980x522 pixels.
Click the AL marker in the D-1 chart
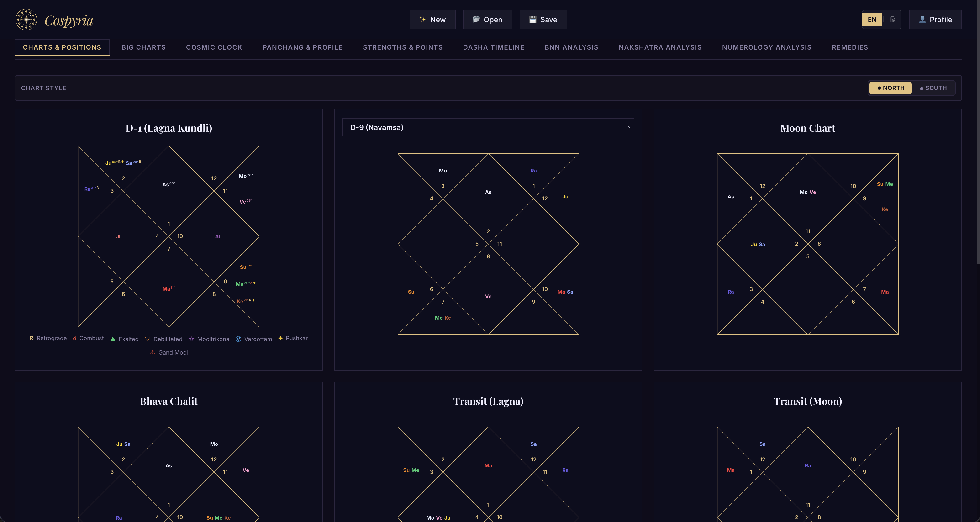[218, 236]
